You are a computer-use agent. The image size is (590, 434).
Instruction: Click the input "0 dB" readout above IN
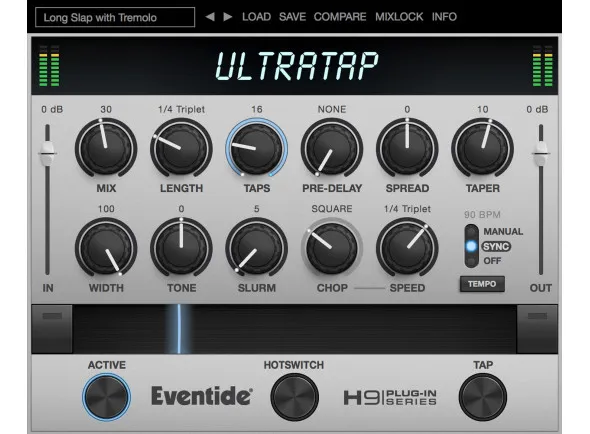(52, 110)
